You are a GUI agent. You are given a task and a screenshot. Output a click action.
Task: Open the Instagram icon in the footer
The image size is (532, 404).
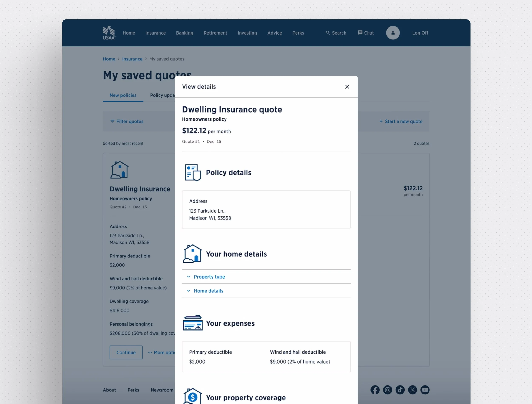pos(388,390)
